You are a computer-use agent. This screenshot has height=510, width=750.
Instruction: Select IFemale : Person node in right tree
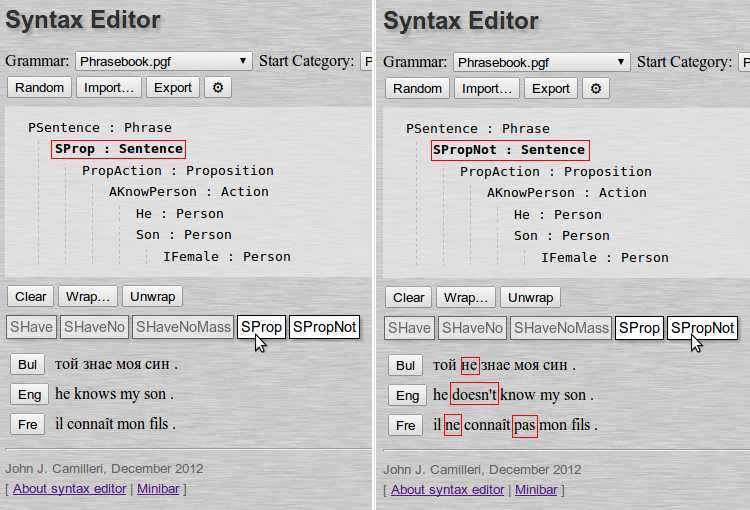(605, 257)
